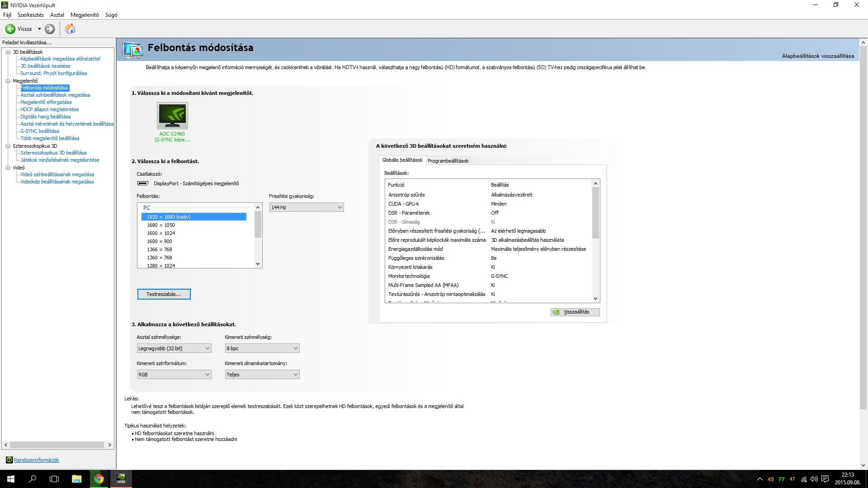Click Alapbeállítások visszaállítása link
Viewport: 868px width, 488px height.
click(818, 56)
